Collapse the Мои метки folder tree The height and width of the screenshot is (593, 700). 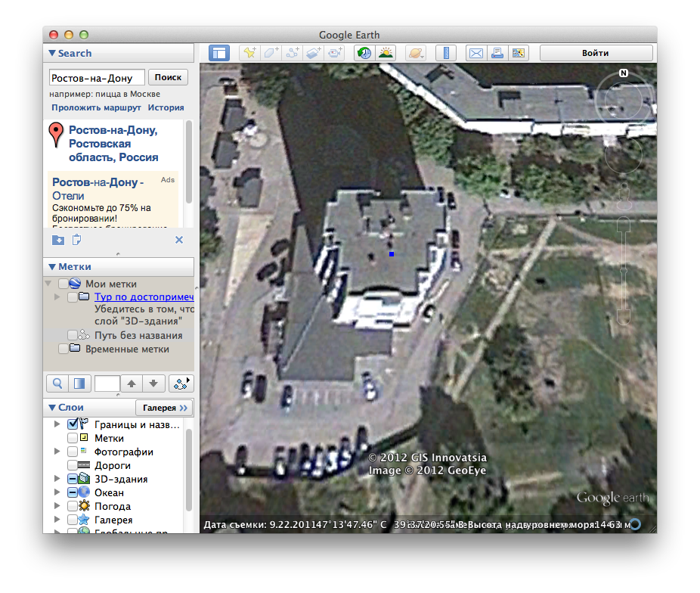(x=48, y=284)
